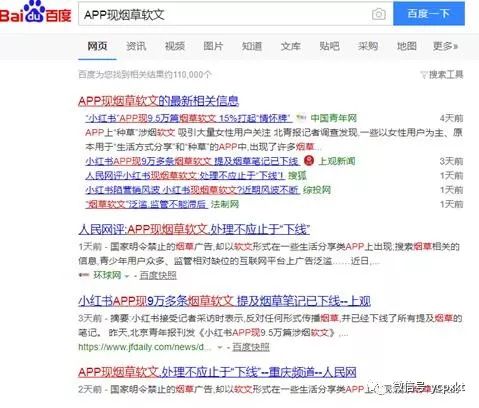This screenshot has width=479, height=408.
Task: Click the Baidu logo
Action: coord(36,12)
